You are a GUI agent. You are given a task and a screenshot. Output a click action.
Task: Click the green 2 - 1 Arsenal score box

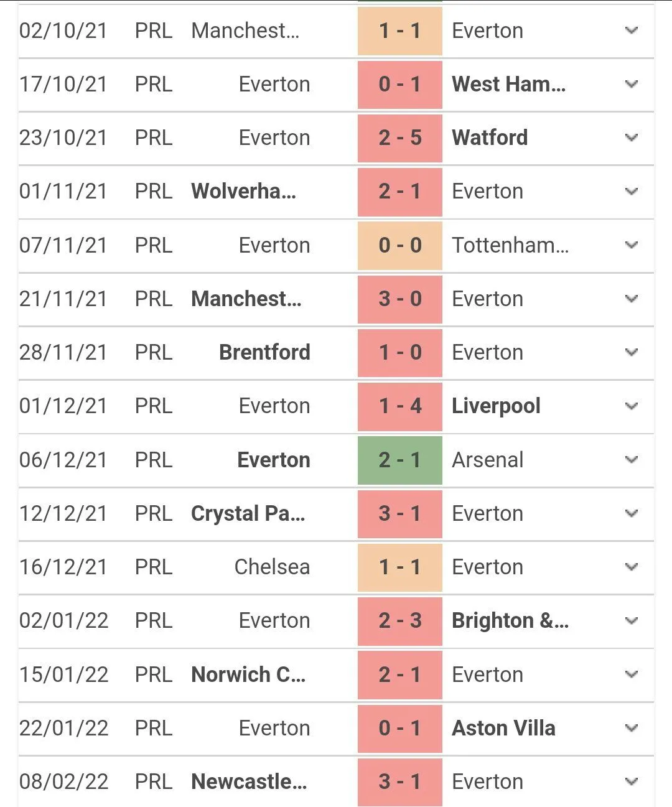pos(400,460)
